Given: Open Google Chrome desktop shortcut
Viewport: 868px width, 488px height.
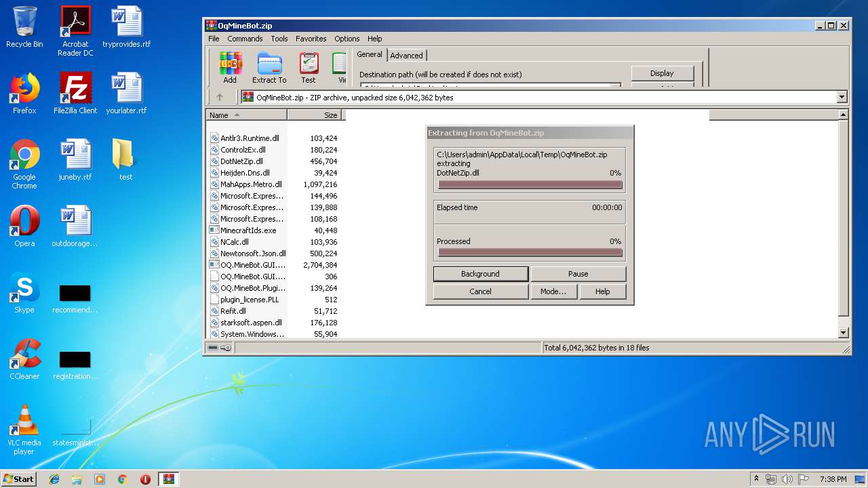Looking at the screenshot, I should (x=24, y=164).
